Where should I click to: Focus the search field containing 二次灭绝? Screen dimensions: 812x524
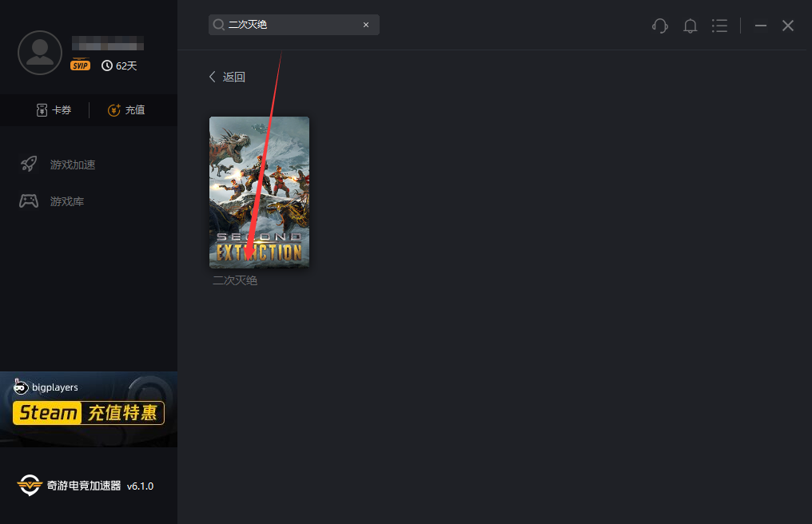point(292,25)
